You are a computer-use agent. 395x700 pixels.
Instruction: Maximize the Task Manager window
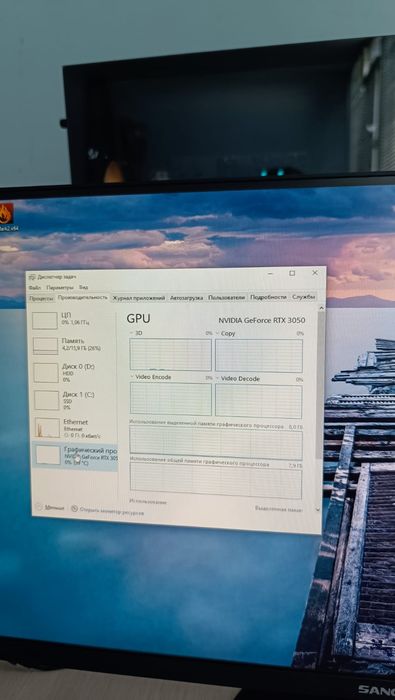pyautogui.click(x=292, y=273)
